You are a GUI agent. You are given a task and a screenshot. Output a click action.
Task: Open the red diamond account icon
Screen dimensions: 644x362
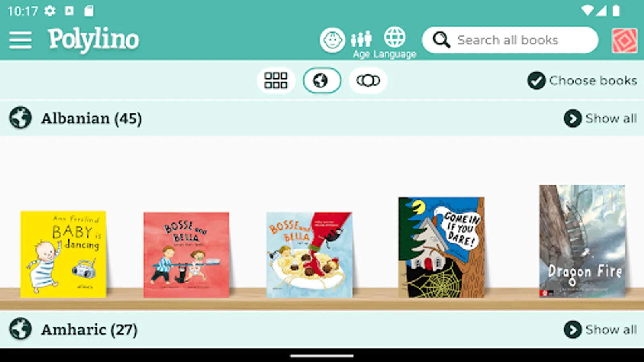pyautogui.click(x=625, y=41)
